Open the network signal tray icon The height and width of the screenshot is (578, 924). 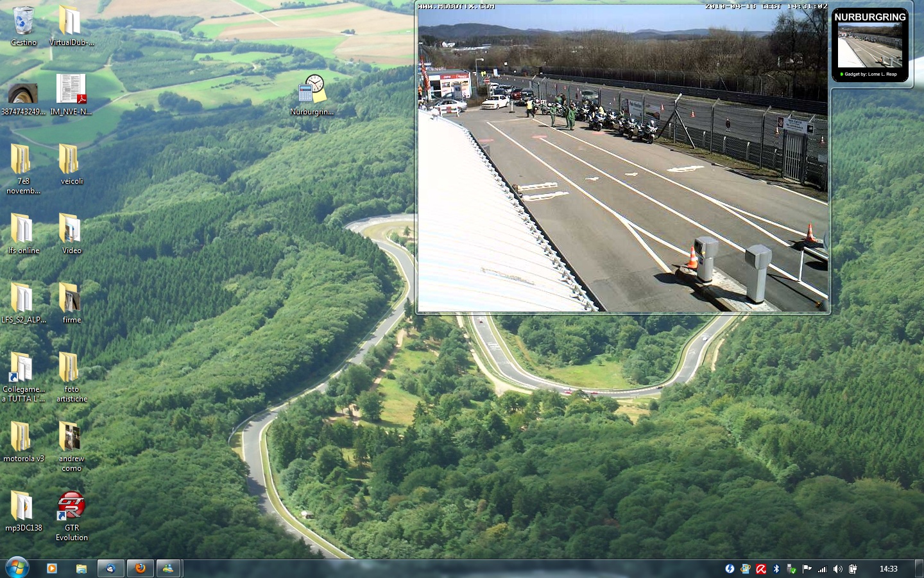click(x=822, y=569)
